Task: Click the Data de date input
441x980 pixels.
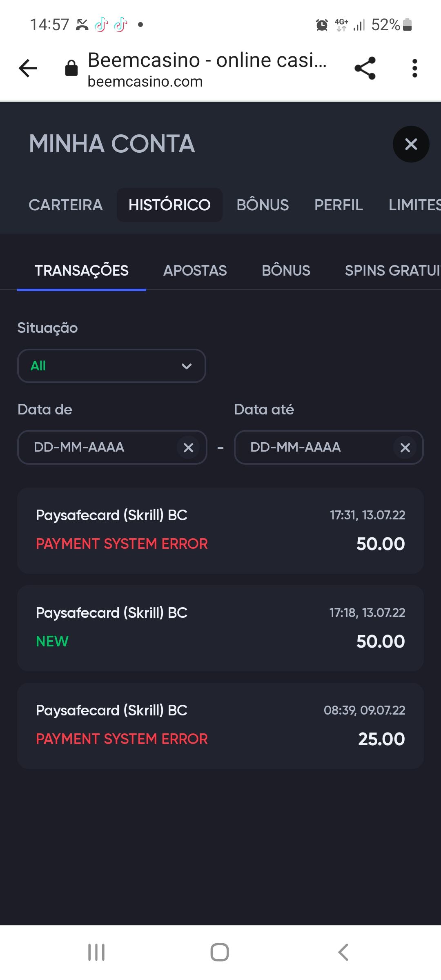Action: click(98, 448)
